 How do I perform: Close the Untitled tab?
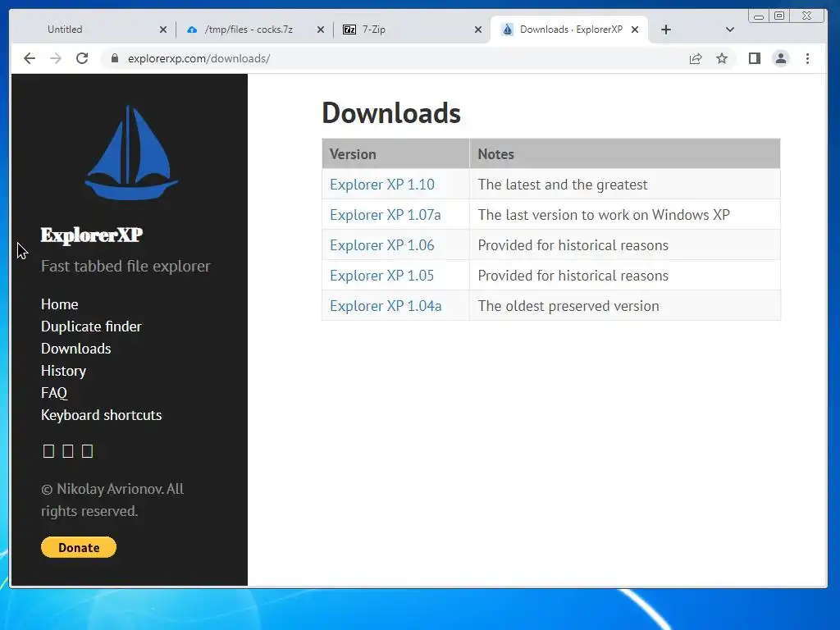[163, 30]
